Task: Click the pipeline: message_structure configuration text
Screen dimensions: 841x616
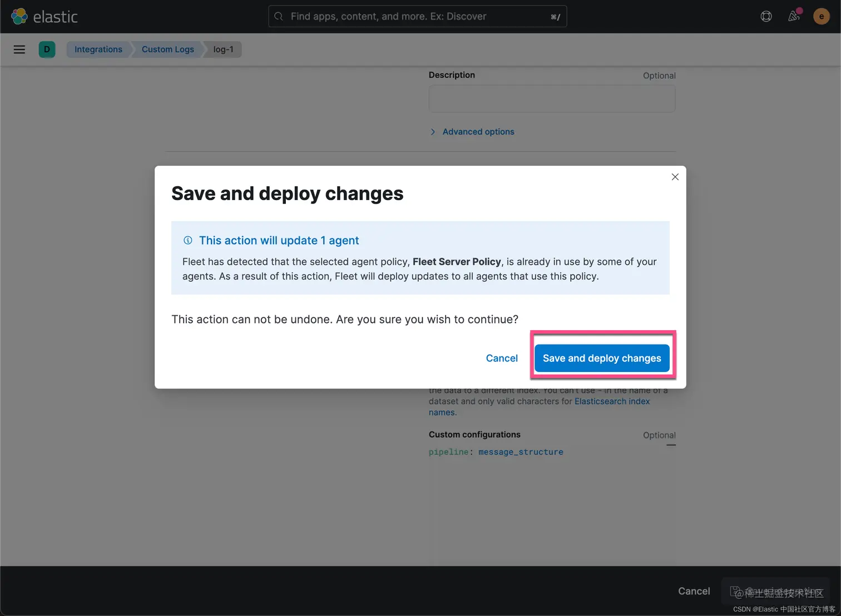Action: pyautogui.click(x=496, y=452)
